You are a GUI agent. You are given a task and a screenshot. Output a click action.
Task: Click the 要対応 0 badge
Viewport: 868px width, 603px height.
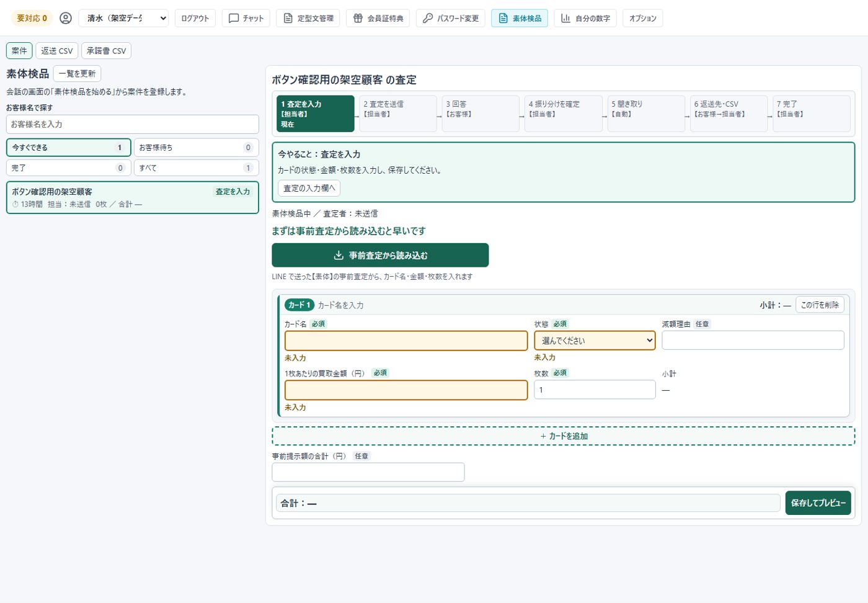[x=32, y=18]
